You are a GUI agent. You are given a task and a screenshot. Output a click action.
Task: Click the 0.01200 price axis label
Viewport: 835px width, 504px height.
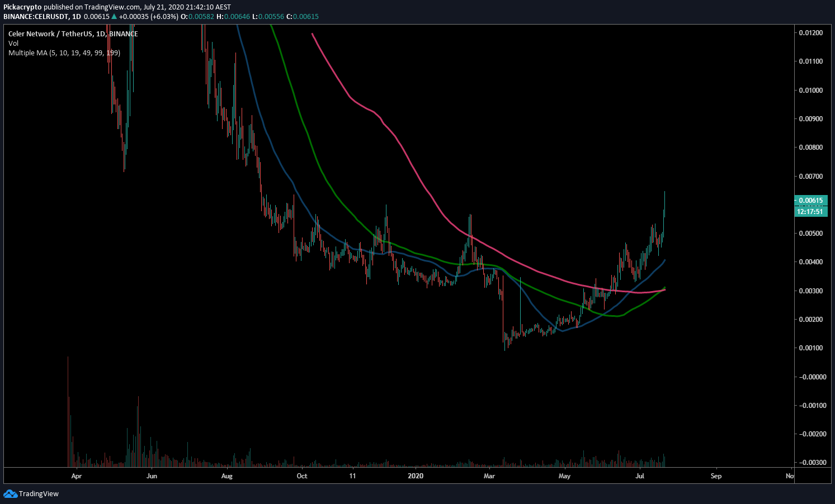(x=810, y=33)
